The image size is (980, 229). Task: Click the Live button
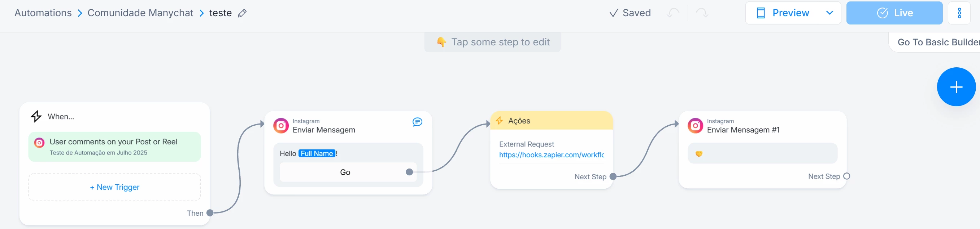[894, 13]
